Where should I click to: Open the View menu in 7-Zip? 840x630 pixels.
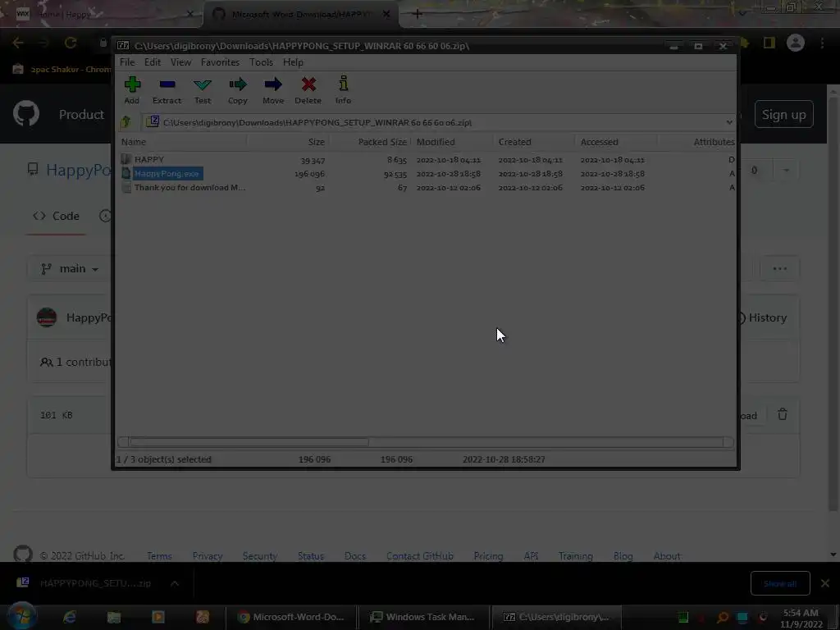tap(180, 62)
